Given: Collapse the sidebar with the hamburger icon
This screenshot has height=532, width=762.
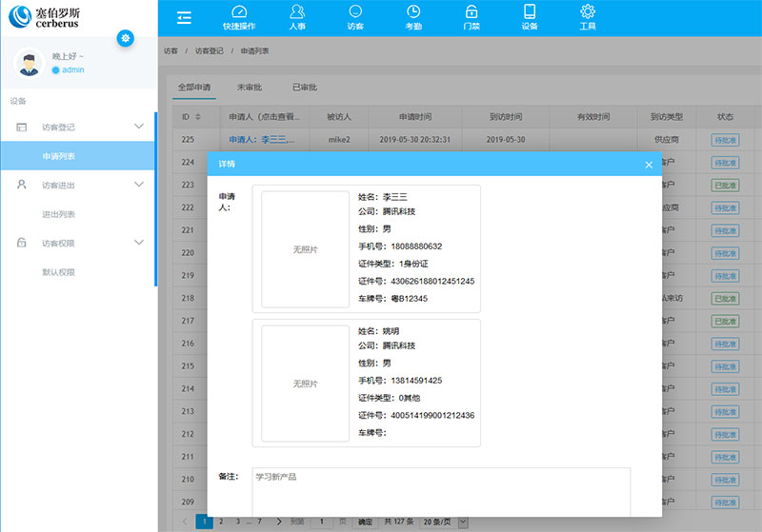Looking at the screenshot, I should [x=184, y=17].
